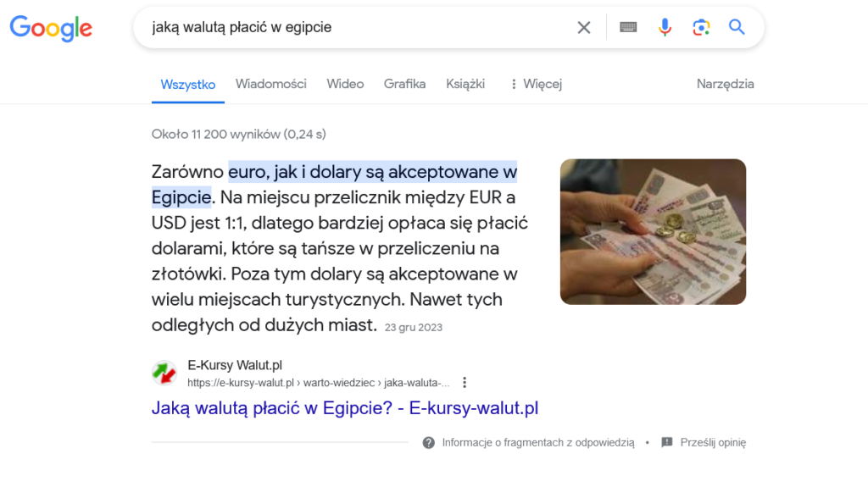The height and width of the screenshot is (487, 868).
Task: Click the question mark snippet info icon
Action: pyautogui.click(x=428, y=443)
